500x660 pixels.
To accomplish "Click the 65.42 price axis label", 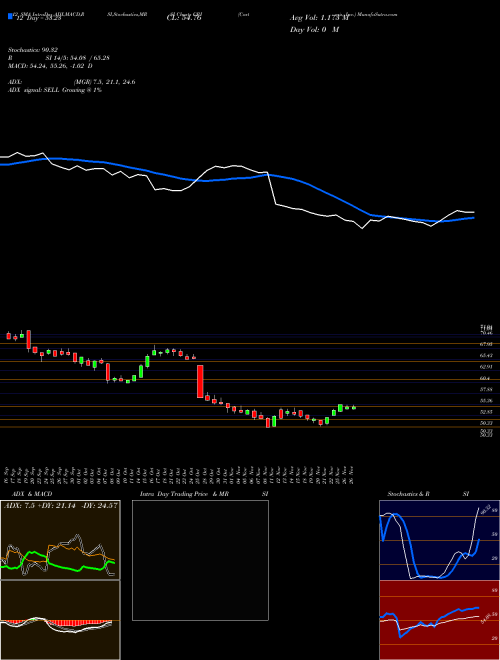I will click(x=487, y=355).
